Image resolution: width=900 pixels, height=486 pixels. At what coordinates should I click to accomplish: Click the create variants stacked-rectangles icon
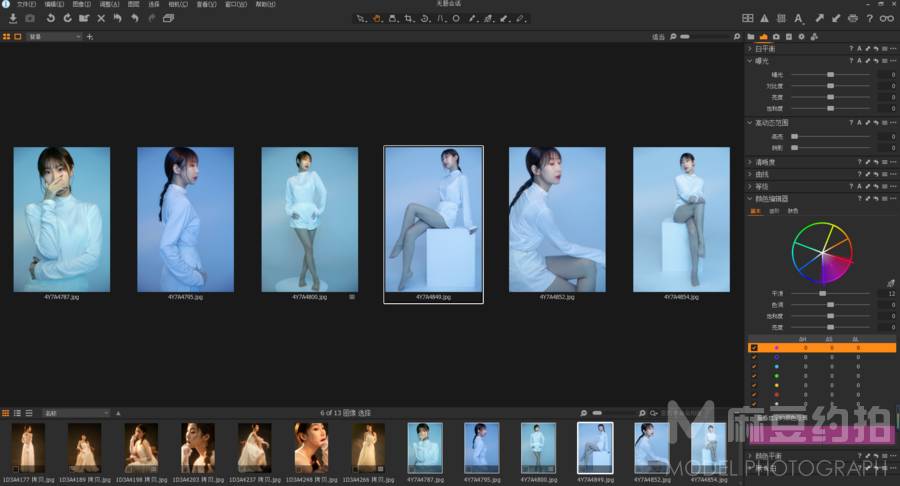(x=168, y=18)
